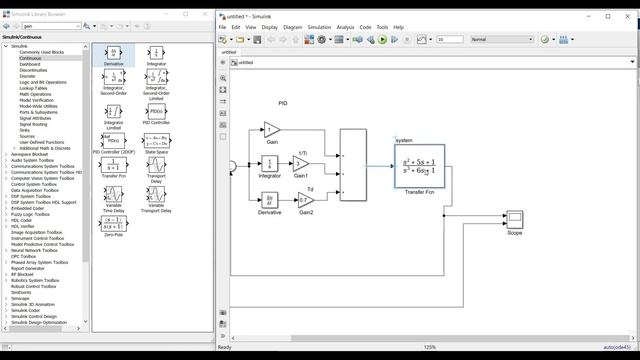Open the Edit menu
The width and height of the screenshot is (640, 360).
pyautogui.click(x=236, y=27)
